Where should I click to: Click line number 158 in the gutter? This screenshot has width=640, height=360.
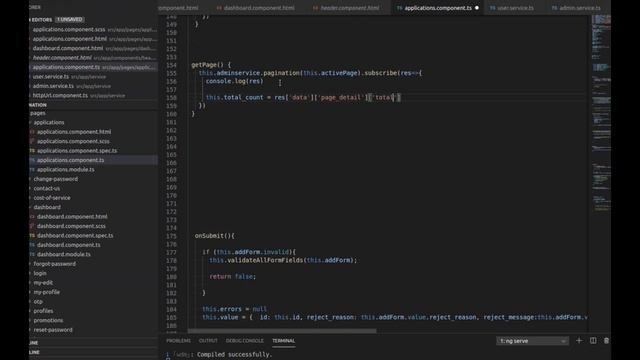pos(171,98)
